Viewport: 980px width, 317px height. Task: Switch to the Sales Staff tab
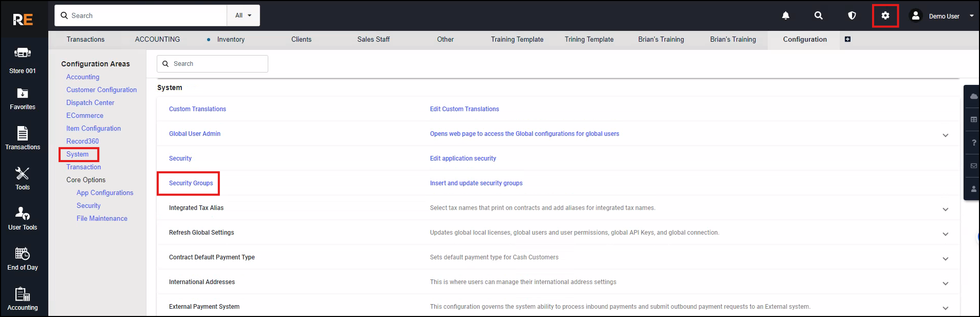(x=373, y=40)
